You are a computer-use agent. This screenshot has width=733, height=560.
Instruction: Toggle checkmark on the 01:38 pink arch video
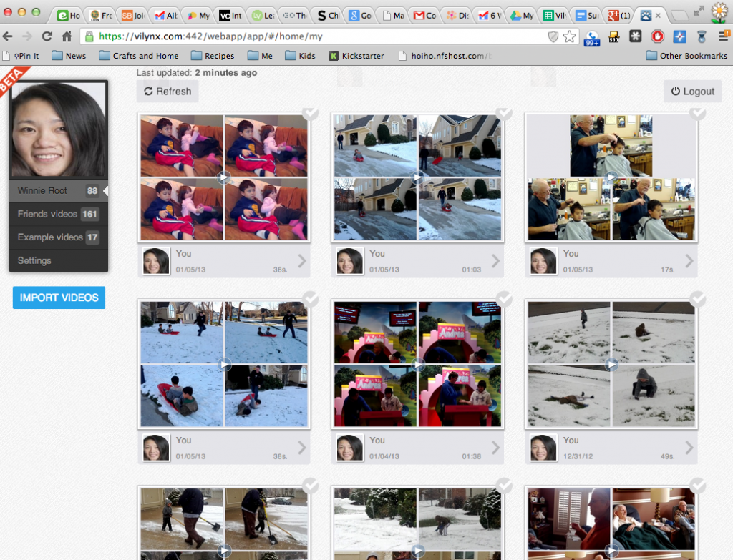(x=504, y=298)
